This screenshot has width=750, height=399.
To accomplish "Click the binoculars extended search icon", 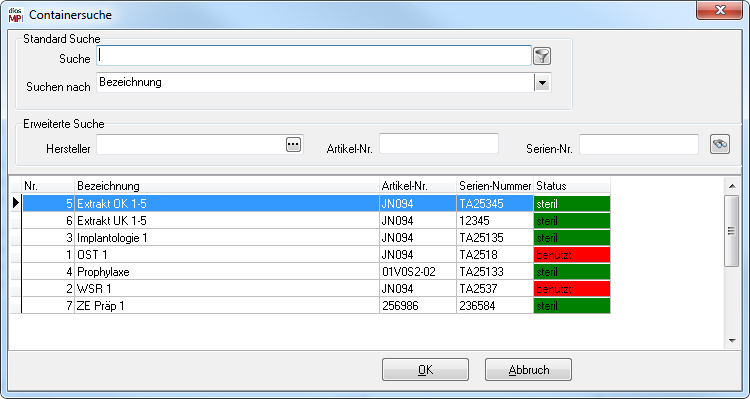I will coord(720,144).
